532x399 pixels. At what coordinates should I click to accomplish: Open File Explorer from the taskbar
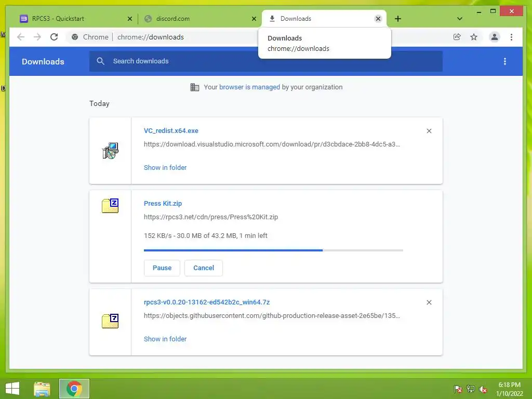[x=42, y=389]
